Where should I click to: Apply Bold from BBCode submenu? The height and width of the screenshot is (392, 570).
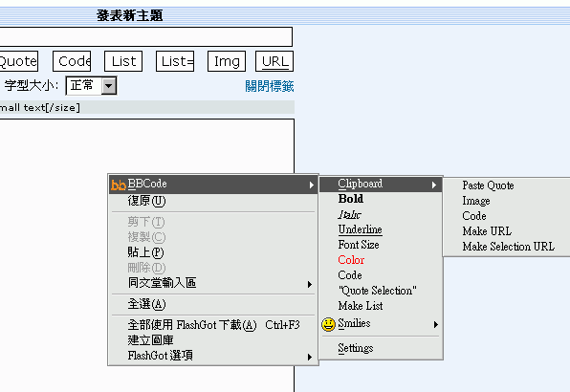point(381,199)
